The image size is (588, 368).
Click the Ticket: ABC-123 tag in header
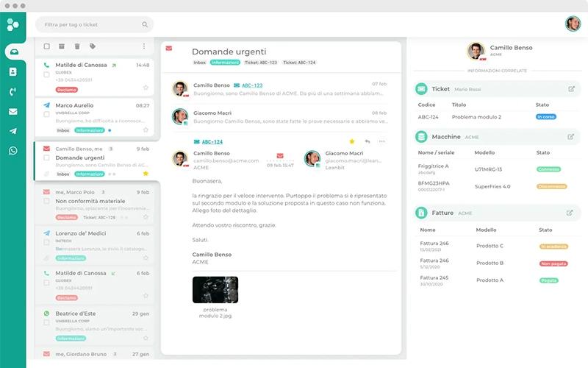[x=261, y=63]
